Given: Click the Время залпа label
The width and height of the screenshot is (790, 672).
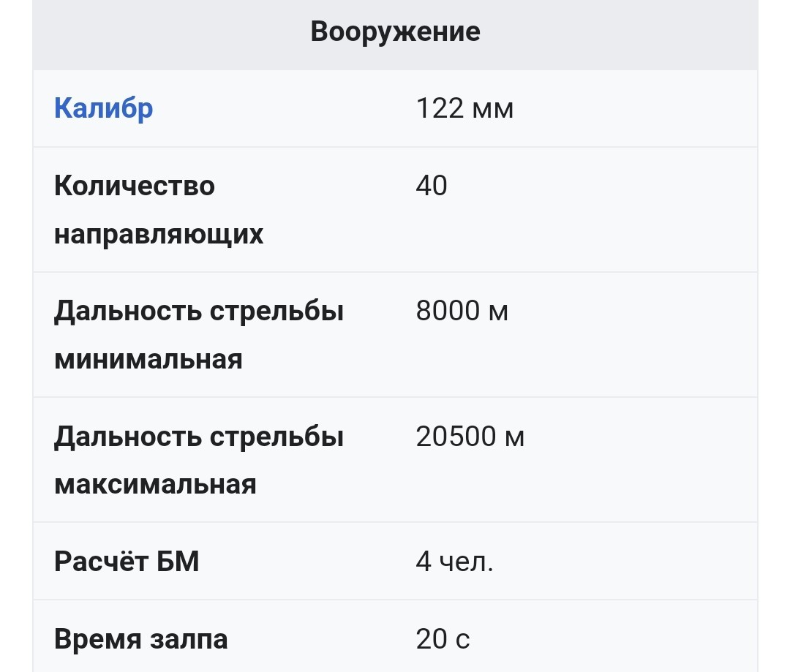Looking at the screenshot, I should click(141, 639).
